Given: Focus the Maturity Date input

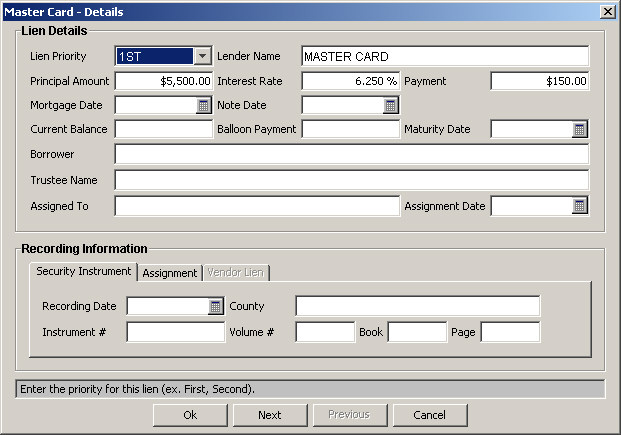Looking at the screenshot, I should (x=532, y=129).
